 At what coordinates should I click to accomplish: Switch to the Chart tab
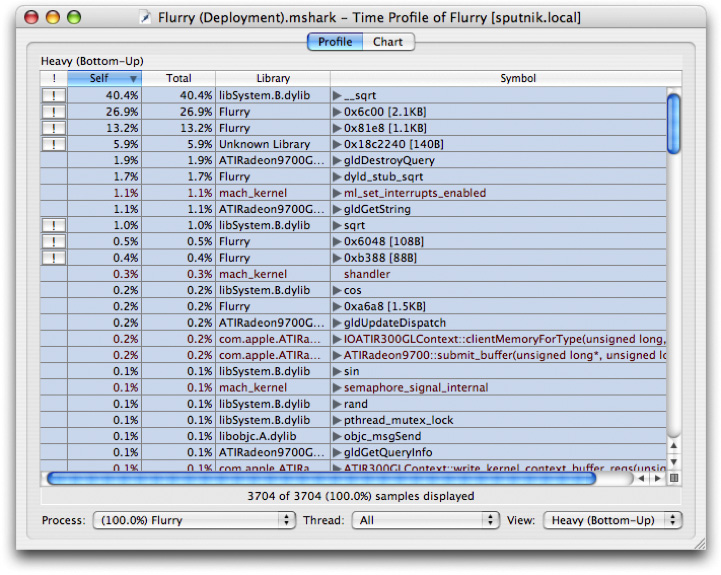388,42
